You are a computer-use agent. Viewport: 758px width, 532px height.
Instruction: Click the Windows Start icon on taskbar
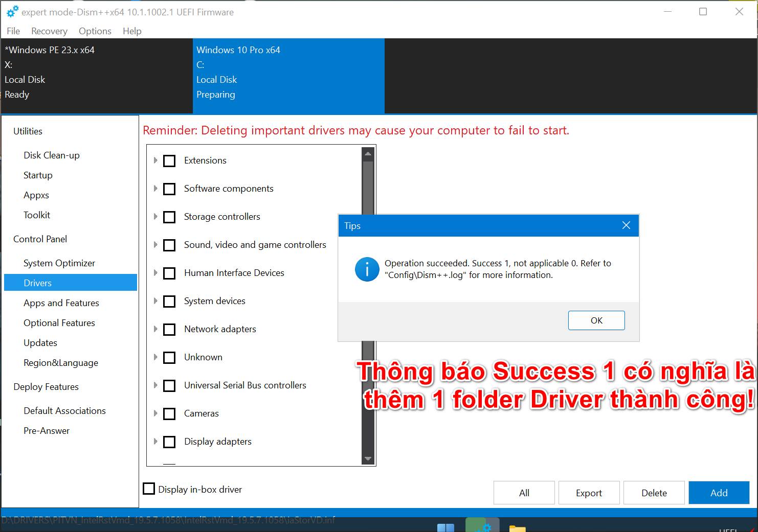click(x=445, y=527)
